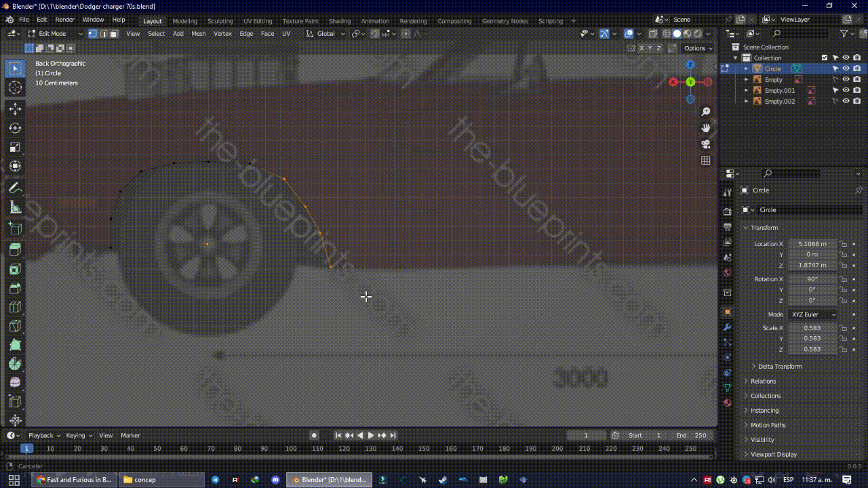Toggle proportional editing
Screen dimensions: 868x488
pyautogui.click(x=406, y=34)
